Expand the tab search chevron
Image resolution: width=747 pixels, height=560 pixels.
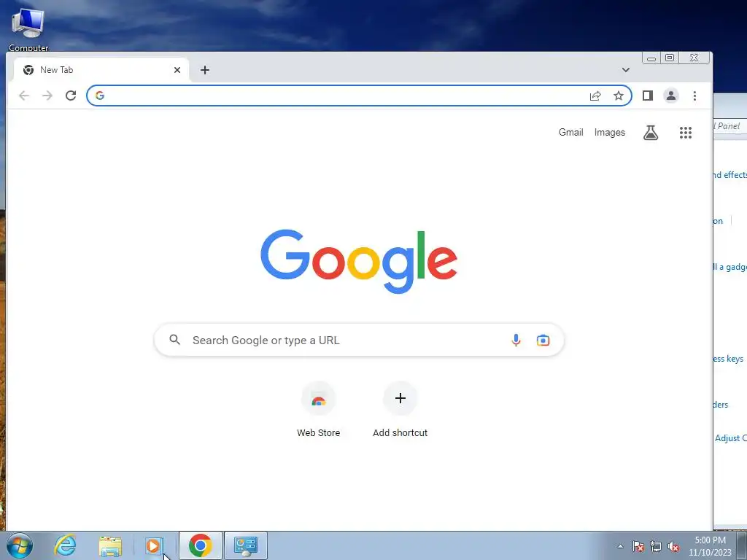tap(625, 70)
